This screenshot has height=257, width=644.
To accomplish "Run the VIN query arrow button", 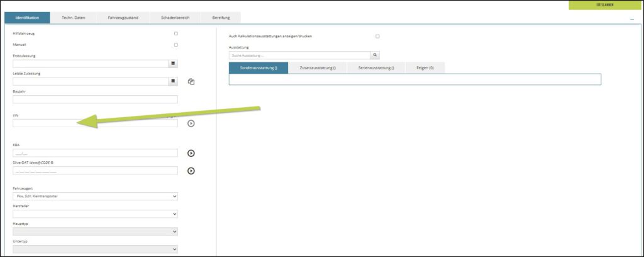I will tap(191, 123).
